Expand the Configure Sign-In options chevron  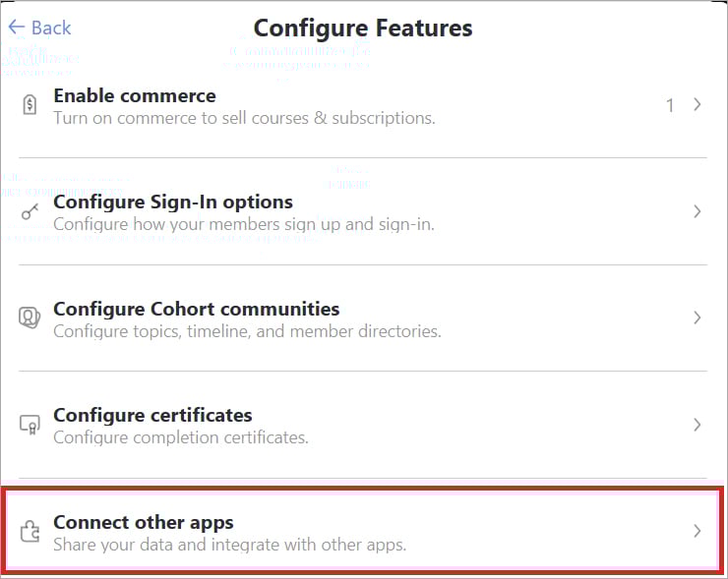[x=697, y=211]
